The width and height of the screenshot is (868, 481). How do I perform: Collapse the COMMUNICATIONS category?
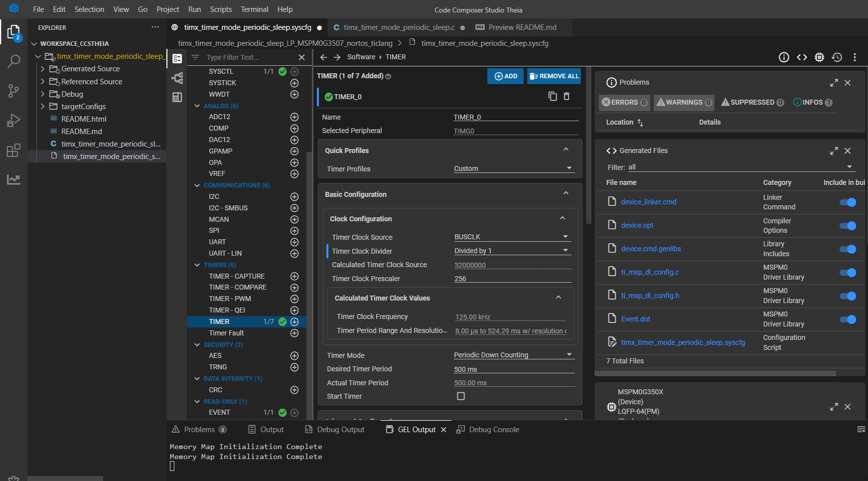197,185
